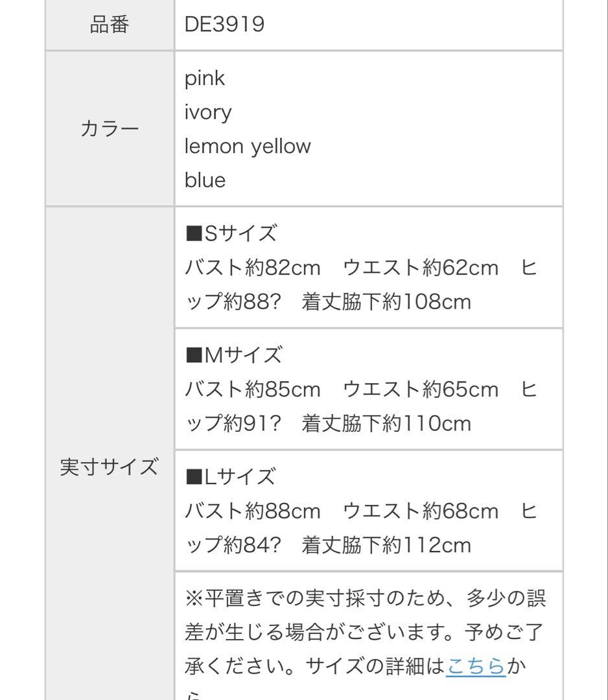The width and height of the screenshot is (608, 700).
Task: Click the L size ウエスト約68cm text
Action: [420, 511]
